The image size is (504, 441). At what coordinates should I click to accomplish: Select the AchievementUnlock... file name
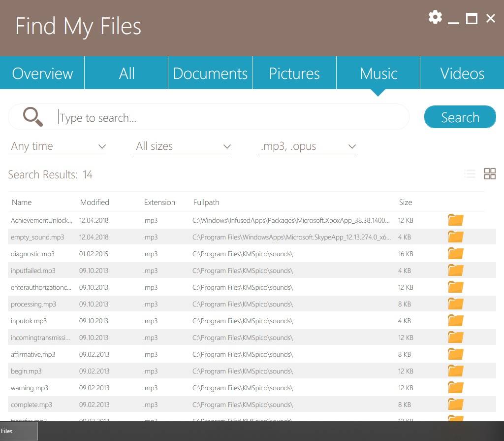pos(41,220)
